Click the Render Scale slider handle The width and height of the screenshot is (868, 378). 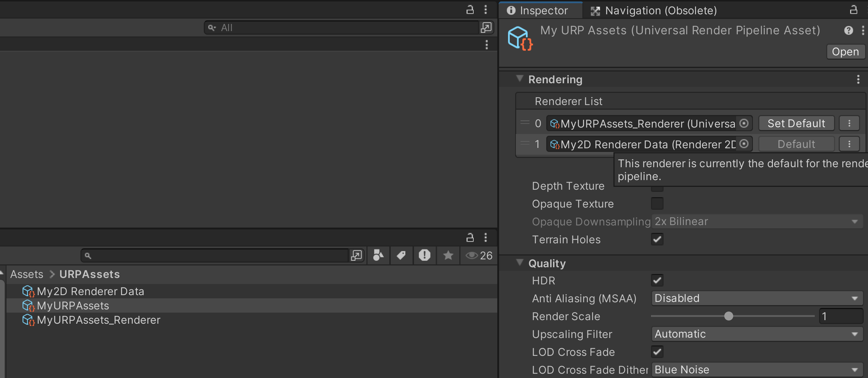point(729,316)
